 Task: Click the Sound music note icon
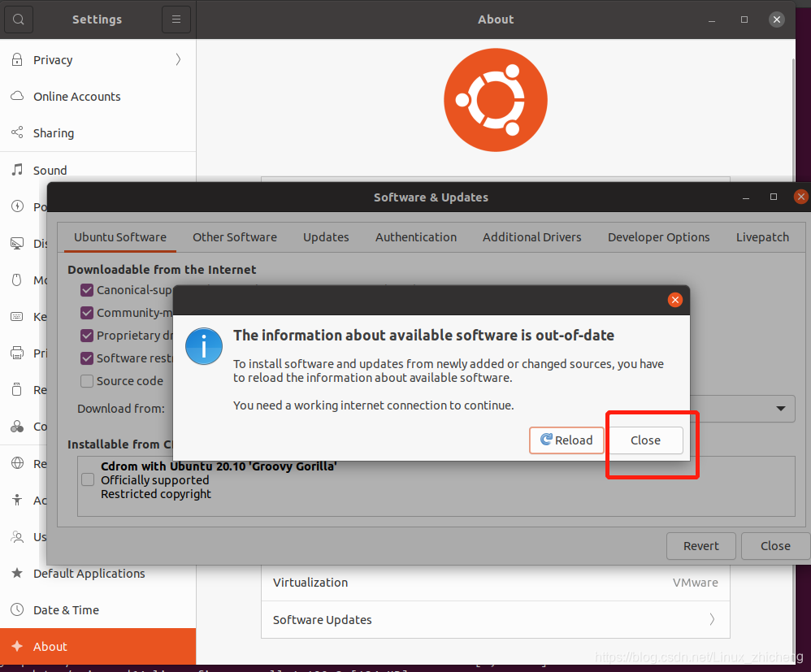click(17, 170)
